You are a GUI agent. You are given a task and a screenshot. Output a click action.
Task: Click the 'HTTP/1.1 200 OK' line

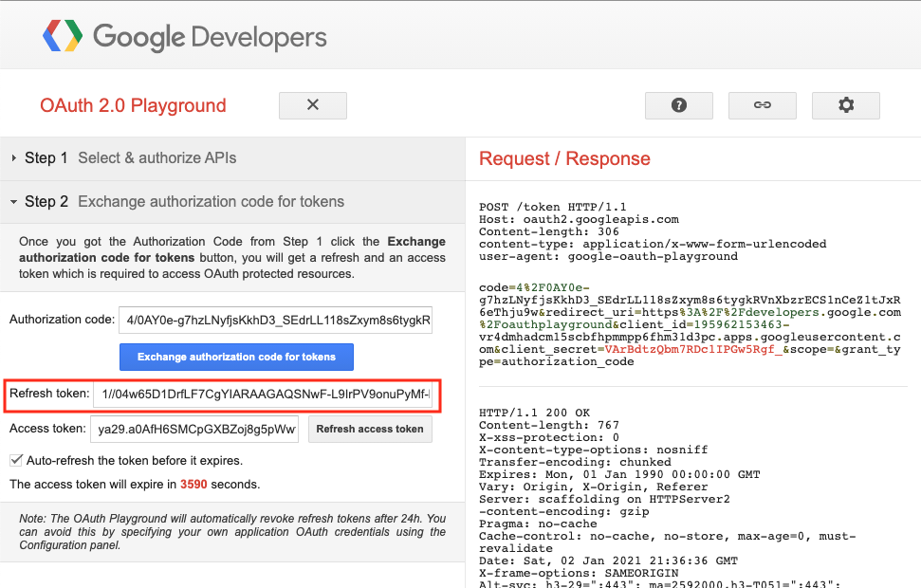pyautogui.click(x=535, y=413)
